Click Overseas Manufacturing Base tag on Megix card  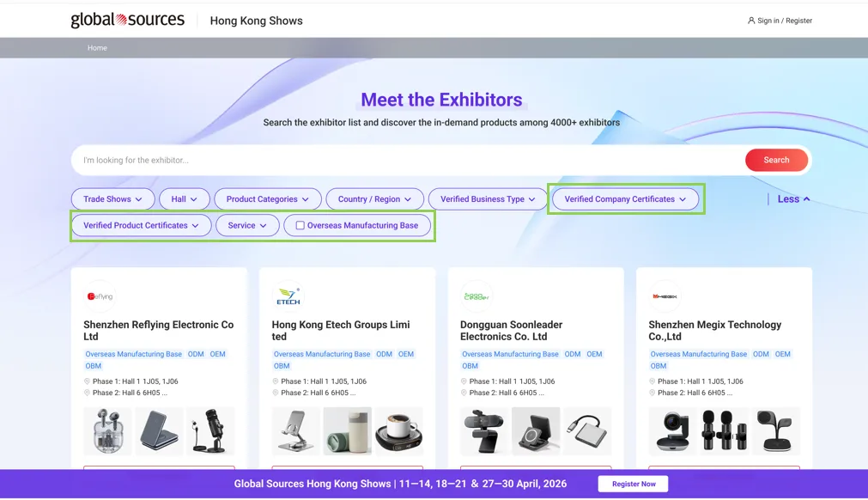click(699, 354)
